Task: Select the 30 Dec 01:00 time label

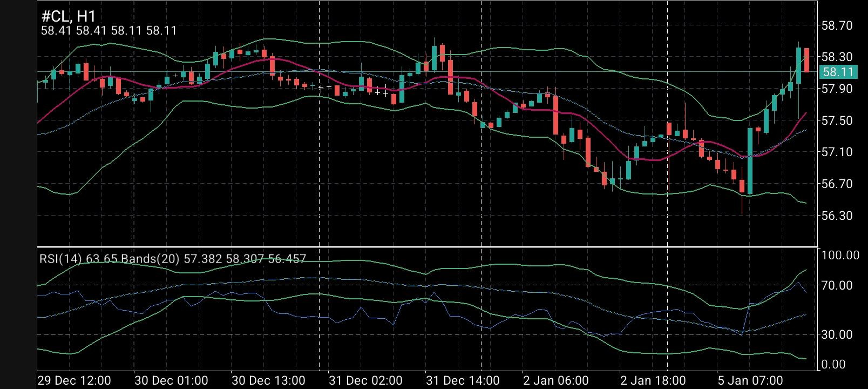Action: coord(171,380)
